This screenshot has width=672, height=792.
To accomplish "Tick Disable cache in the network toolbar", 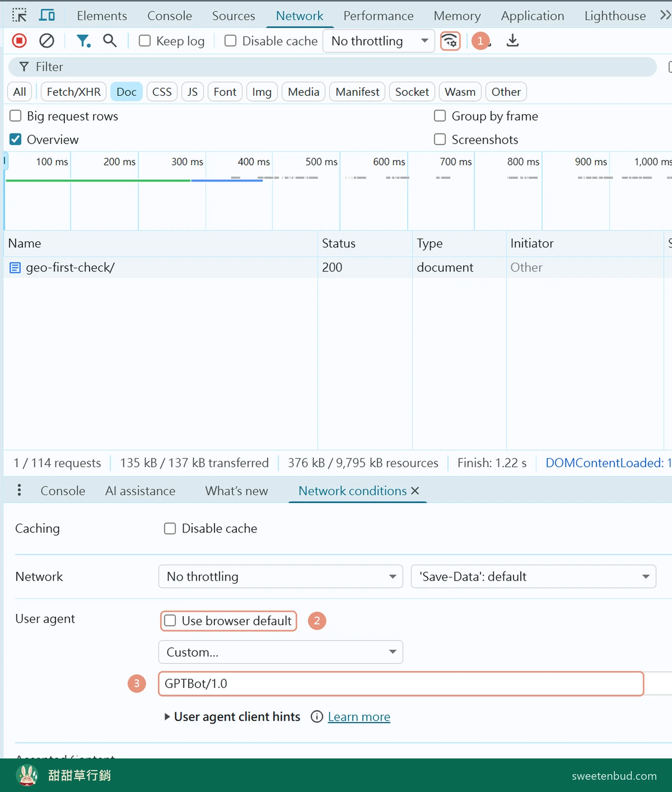I will (x=230, y=41).
